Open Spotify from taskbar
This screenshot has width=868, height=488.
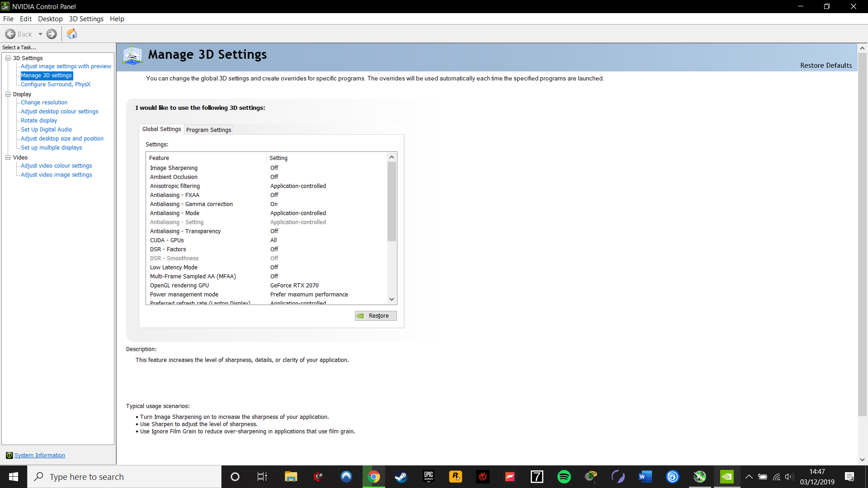[564, 477]
